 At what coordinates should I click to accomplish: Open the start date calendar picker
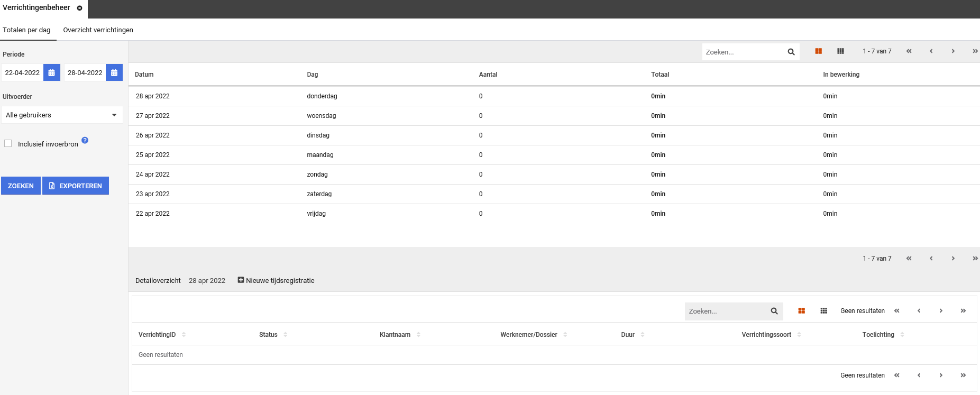(x=51, y=72)
